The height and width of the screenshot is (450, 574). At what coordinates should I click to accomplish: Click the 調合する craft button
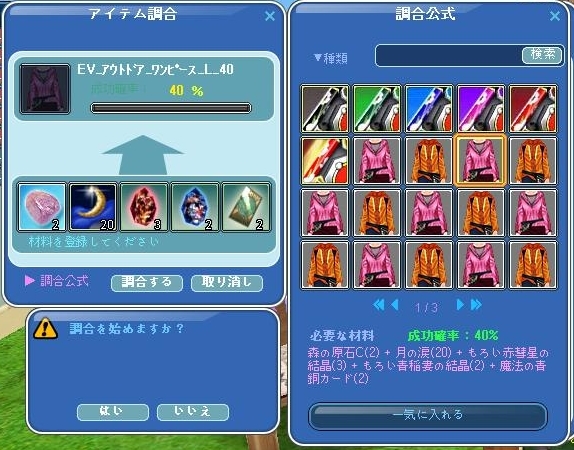(x=147, y=283)
